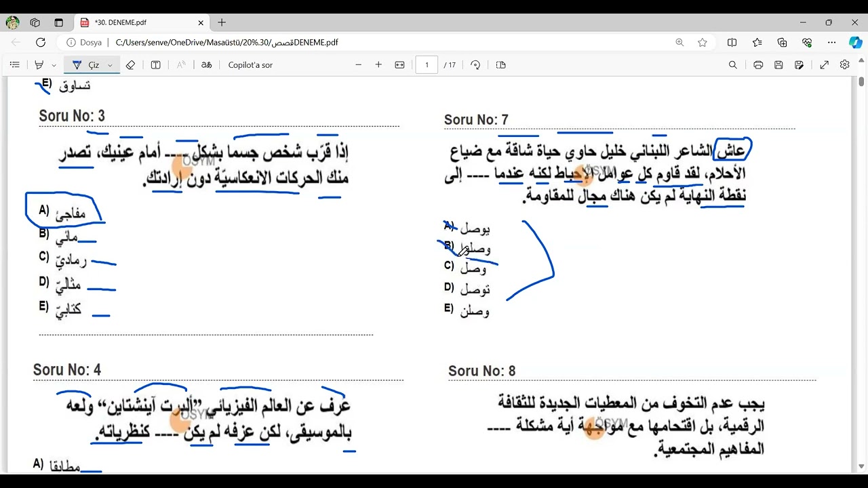Expand the highlighter color options dropdown
This screenshot has height=488, width=868.
[54, 65]
